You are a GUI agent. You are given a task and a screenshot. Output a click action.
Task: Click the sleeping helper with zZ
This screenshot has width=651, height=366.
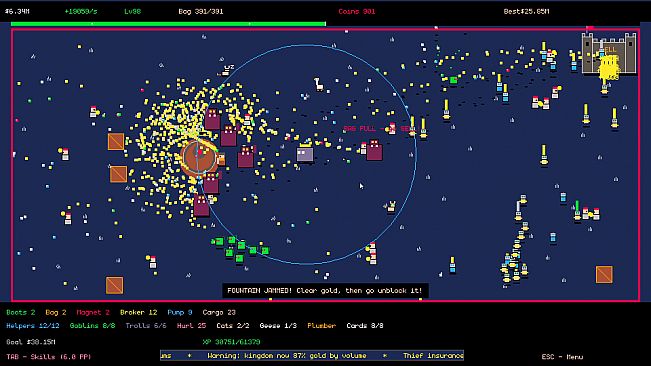[x=226, y=71]
